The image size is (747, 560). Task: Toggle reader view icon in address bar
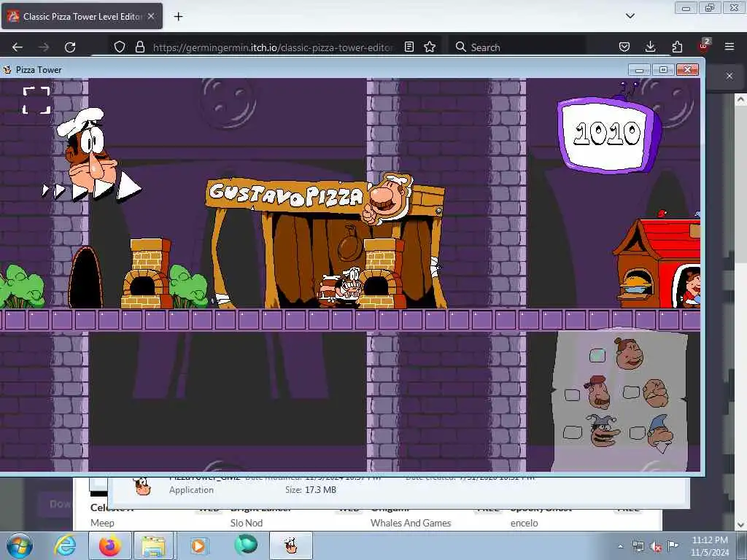click(409, 47)
